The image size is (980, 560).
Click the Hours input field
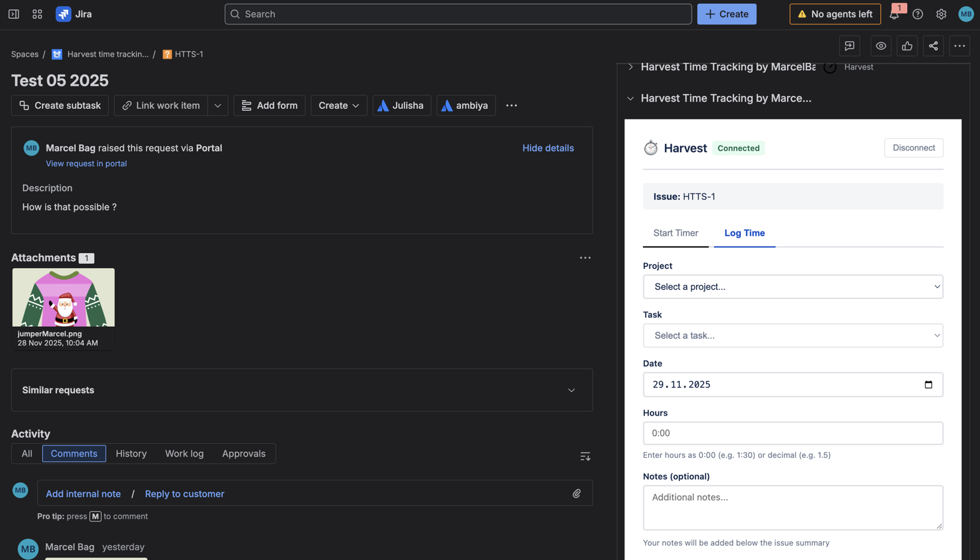tap(793, 433)
